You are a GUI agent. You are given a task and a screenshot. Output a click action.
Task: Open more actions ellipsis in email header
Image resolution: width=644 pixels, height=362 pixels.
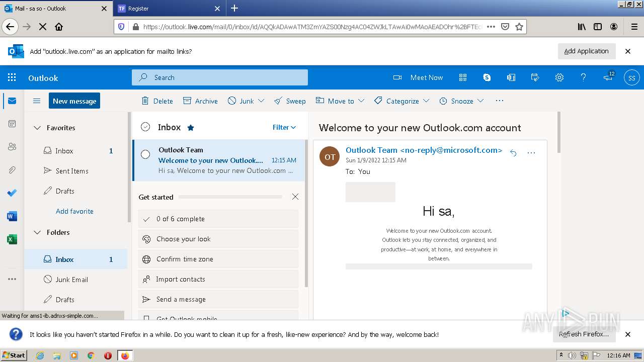coord(531,153)
